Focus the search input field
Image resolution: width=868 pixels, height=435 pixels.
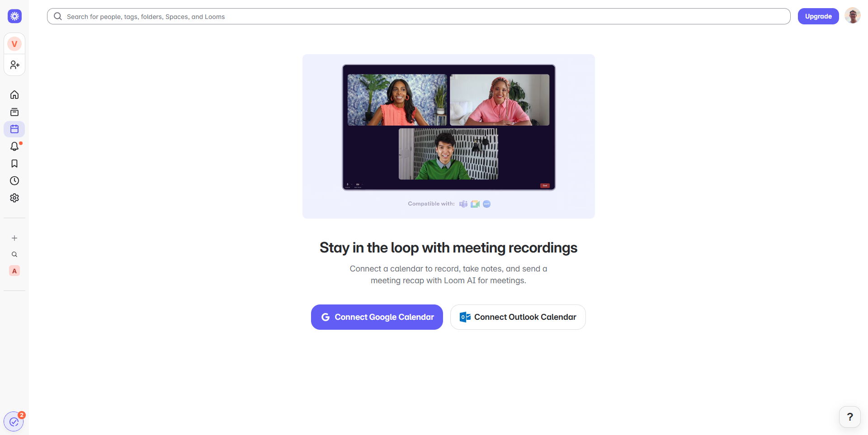[419, 16]
